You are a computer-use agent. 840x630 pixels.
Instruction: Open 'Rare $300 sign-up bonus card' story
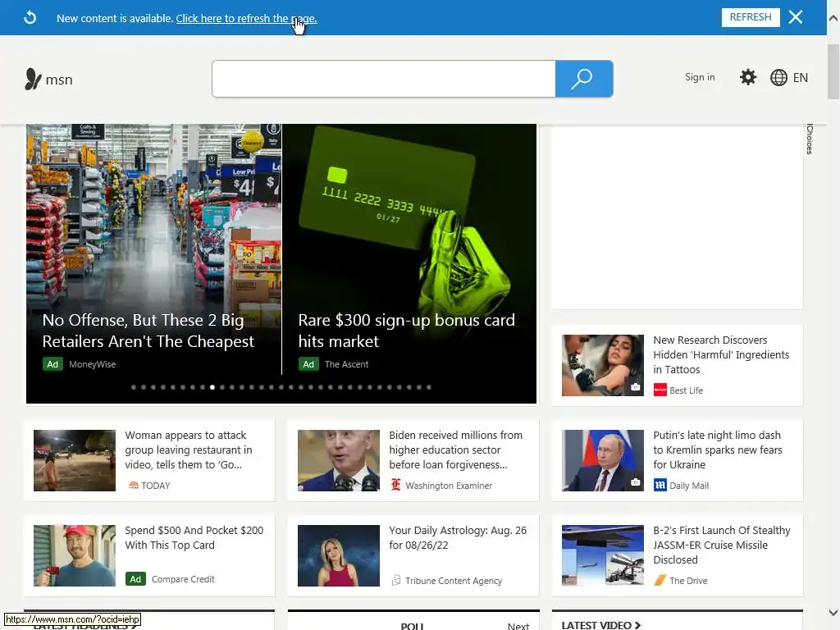point(406,331)
